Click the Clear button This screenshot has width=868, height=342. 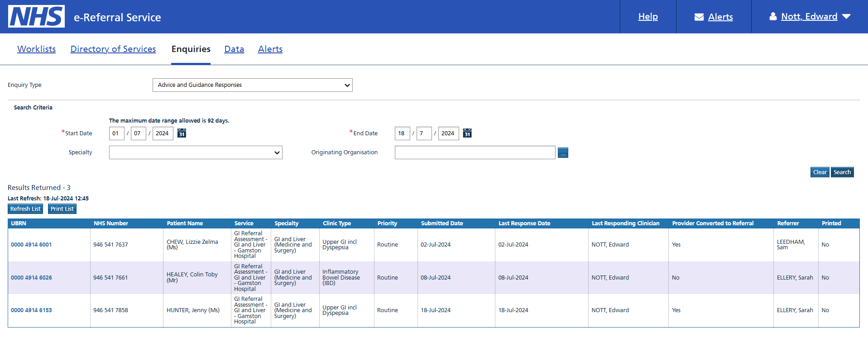click(820, 172)
